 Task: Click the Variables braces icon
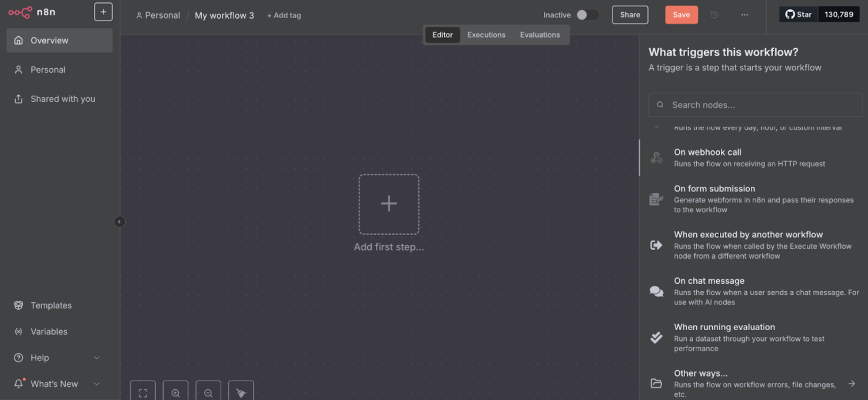coord(19,332)
